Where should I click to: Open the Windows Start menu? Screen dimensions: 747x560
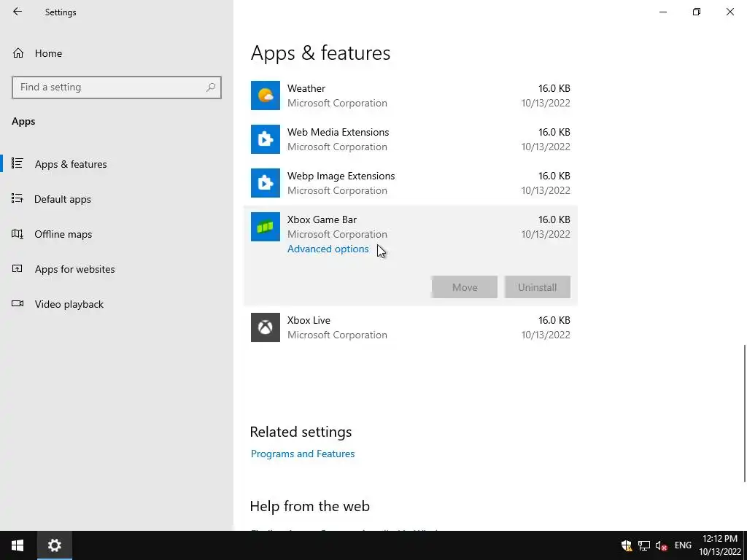click(x=18, y=545)
